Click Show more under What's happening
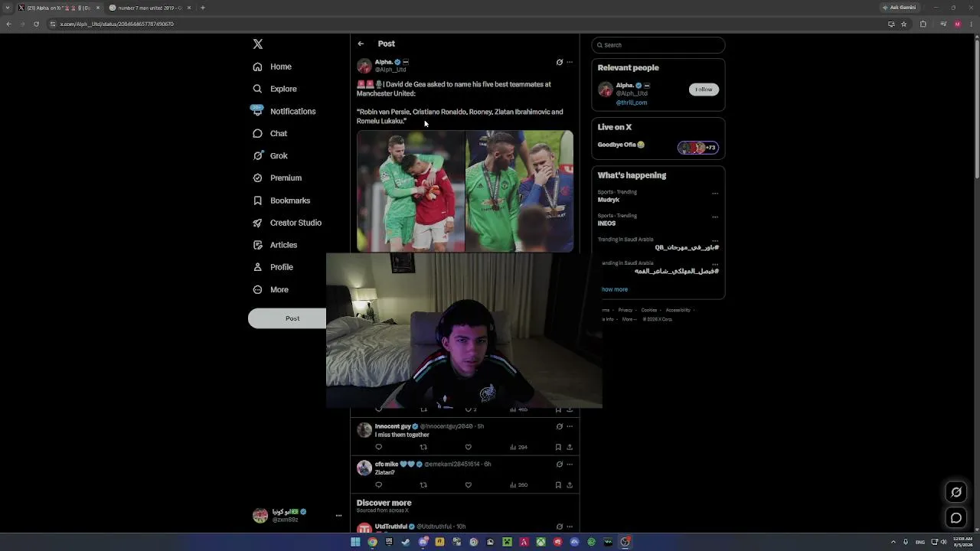This screenshot has width=980, height=551. (x=614, y=289)
